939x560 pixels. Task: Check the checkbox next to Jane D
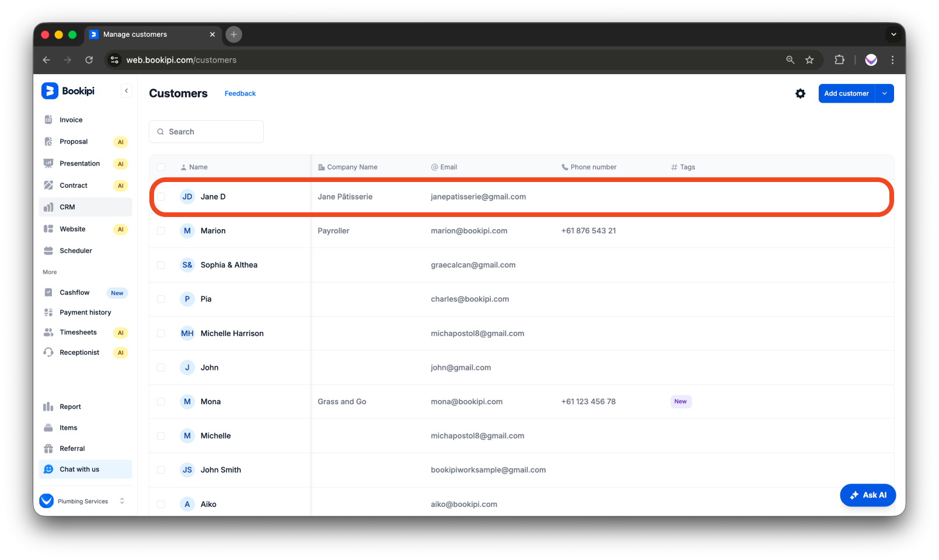(161, 197)
